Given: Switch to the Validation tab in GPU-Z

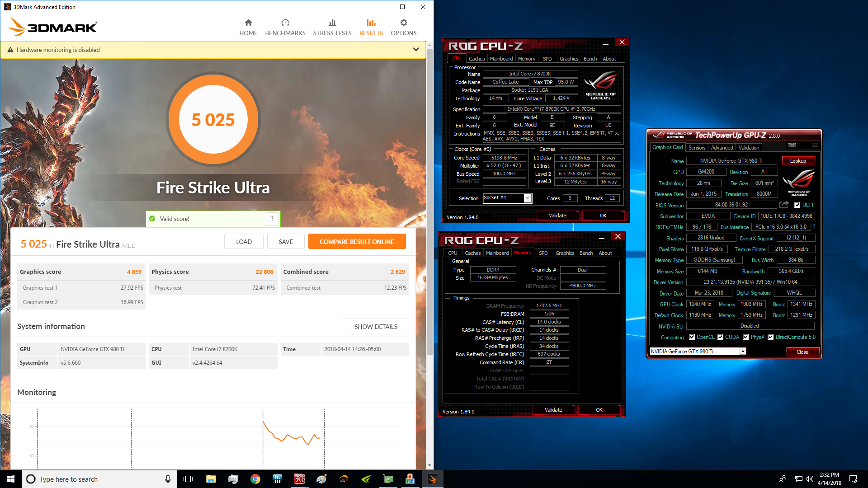Looking at the screenshot, I should [x=749, y=148].
